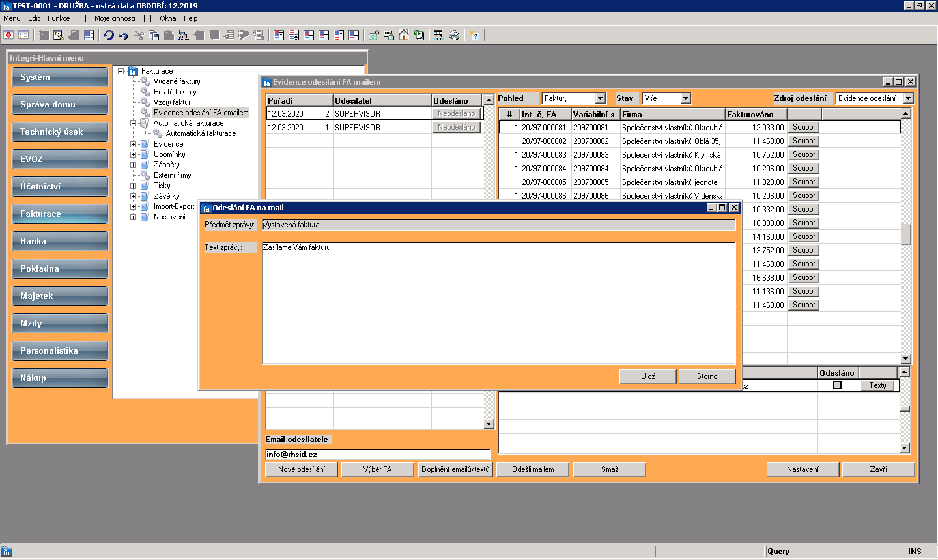Viewport: 938px width, 560px height.
Task: Click the Předmět zprávy subject field
Action: coord(499,225)
